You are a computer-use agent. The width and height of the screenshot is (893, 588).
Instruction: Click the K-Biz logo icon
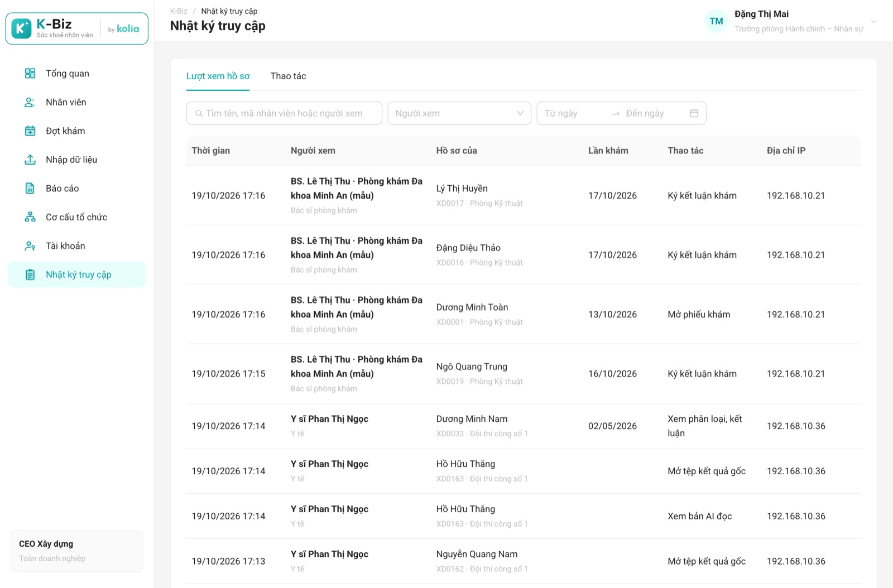click(x=21, y=28)
